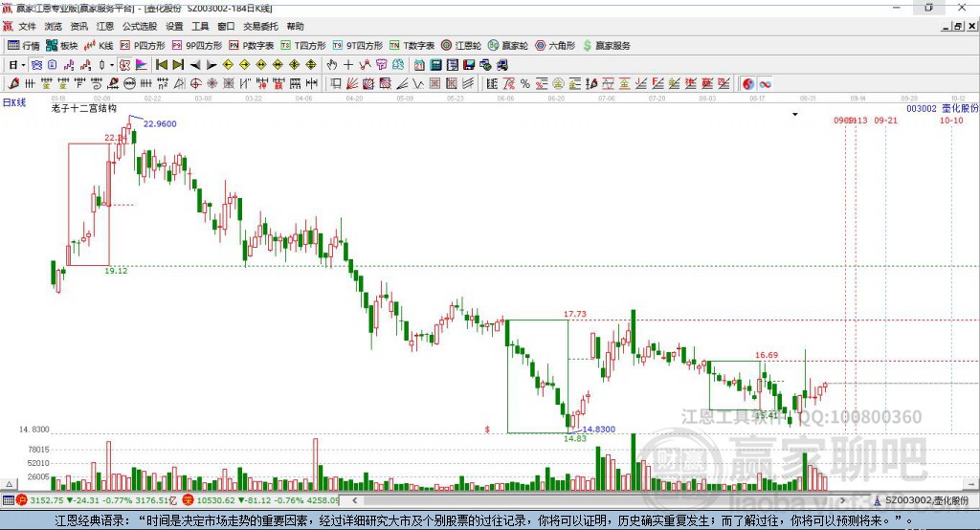Open the 浏览 menu
This screenshot has width=980, height=530.
point(54,26)
